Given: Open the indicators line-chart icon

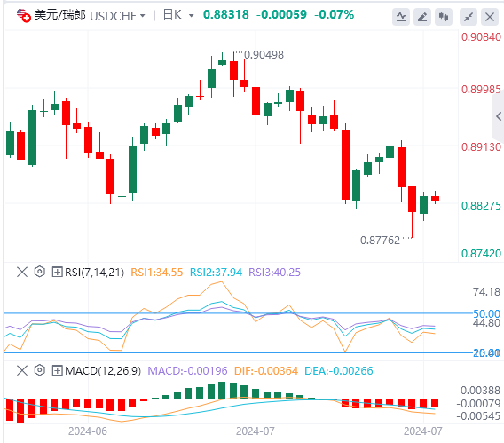Looking at the screenshot, I should point(401,17).
